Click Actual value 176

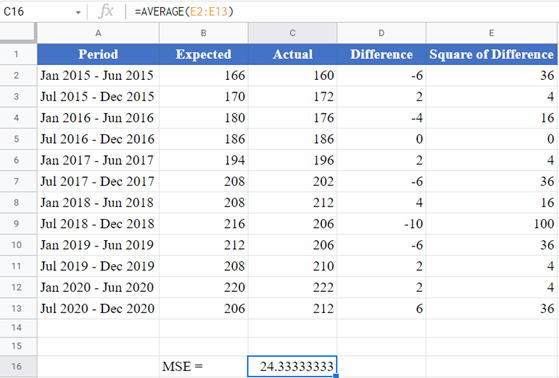pyautogui.click(x=292, y=118)
